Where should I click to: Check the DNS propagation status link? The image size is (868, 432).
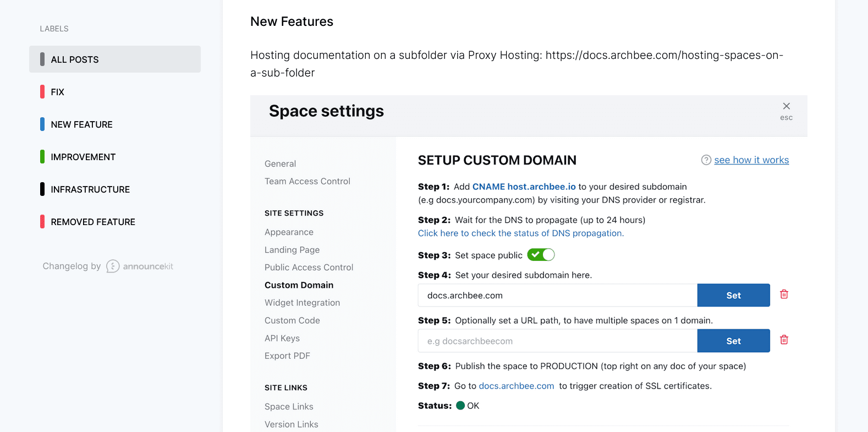pyautogui.click(x=520, y=233)
